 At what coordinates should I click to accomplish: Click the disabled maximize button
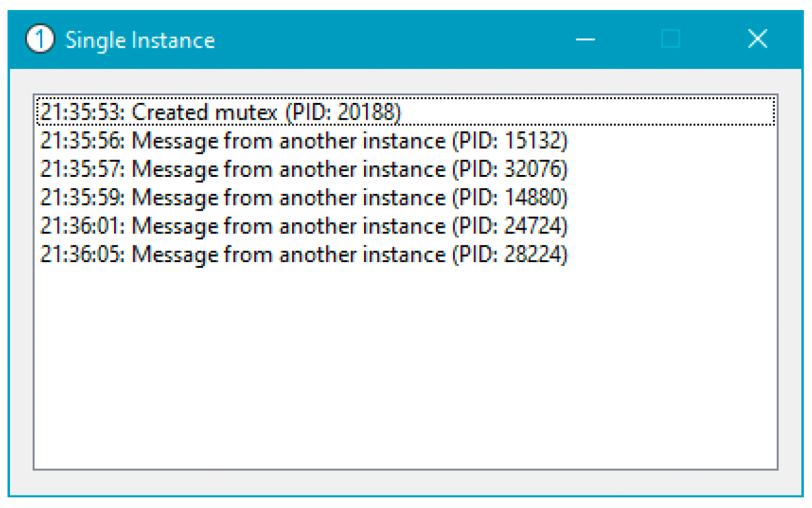point(670,40)
